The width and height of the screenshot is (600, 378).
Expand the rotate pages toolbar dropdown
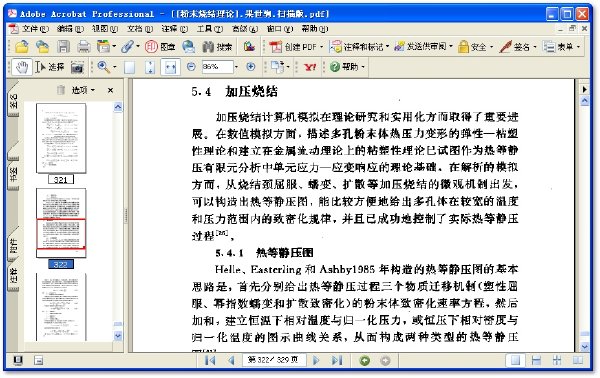point(288,67)
